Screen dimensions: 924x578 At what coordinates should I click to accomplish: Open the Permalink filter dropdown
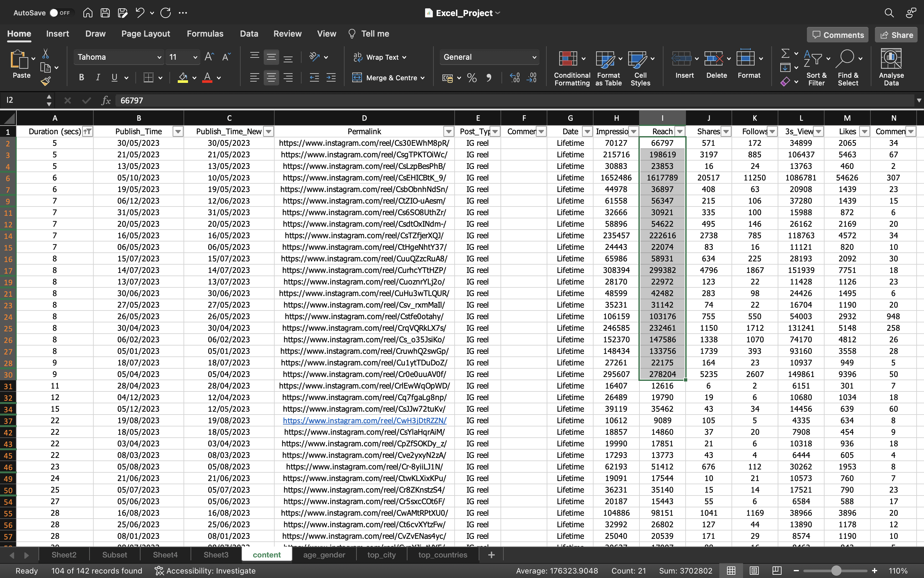tap(449, 132)
